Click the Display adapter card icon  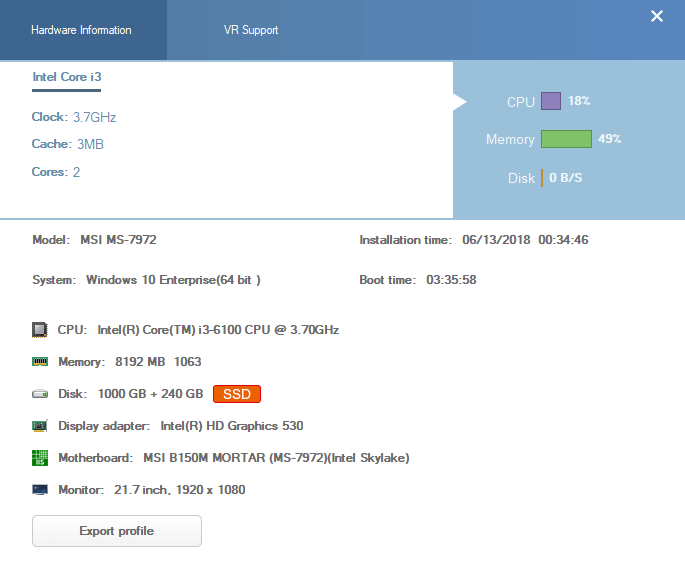click(40, 426)
